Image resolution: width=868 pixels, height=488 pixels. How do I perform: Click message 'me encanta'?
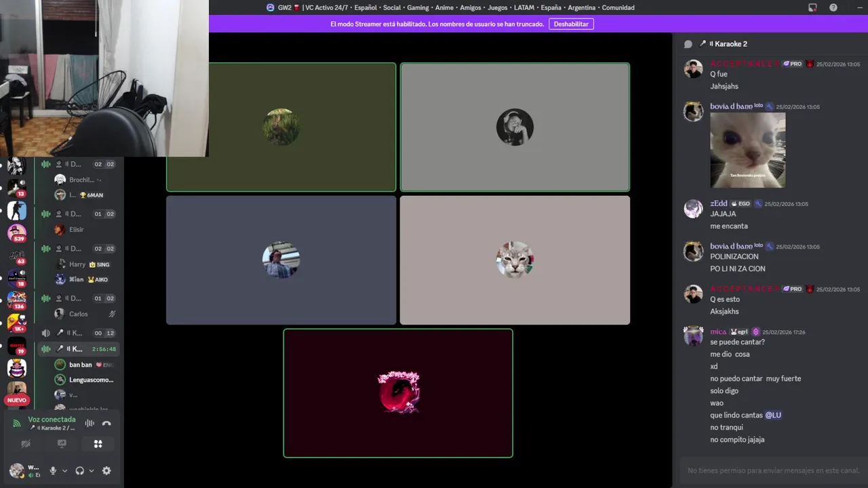(x=729, y=226)
